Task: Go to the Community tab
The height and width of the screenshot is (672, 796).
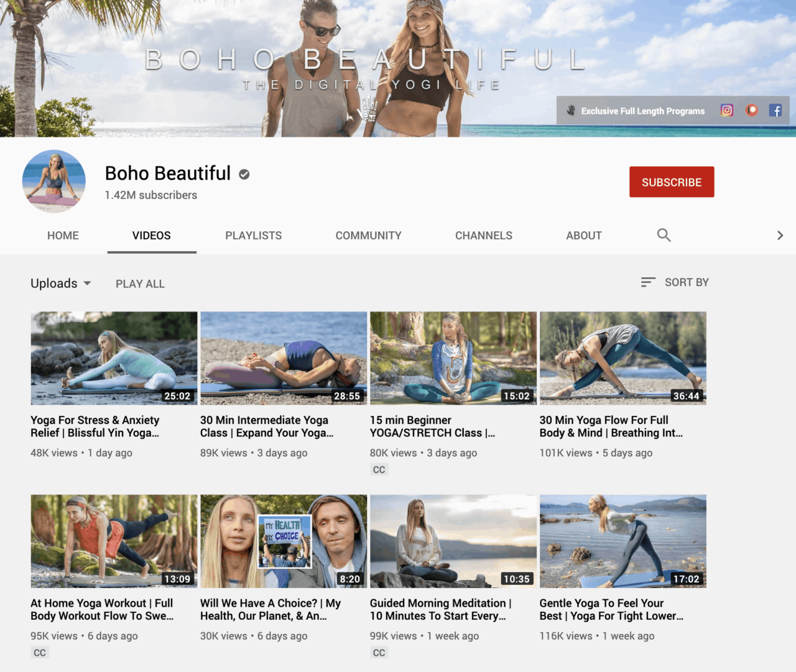Action: click(369, 236)
